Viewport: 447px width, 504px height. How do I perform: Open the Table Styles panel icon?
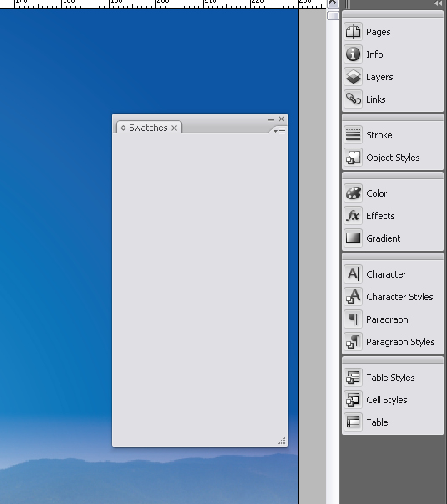[353, 377]
